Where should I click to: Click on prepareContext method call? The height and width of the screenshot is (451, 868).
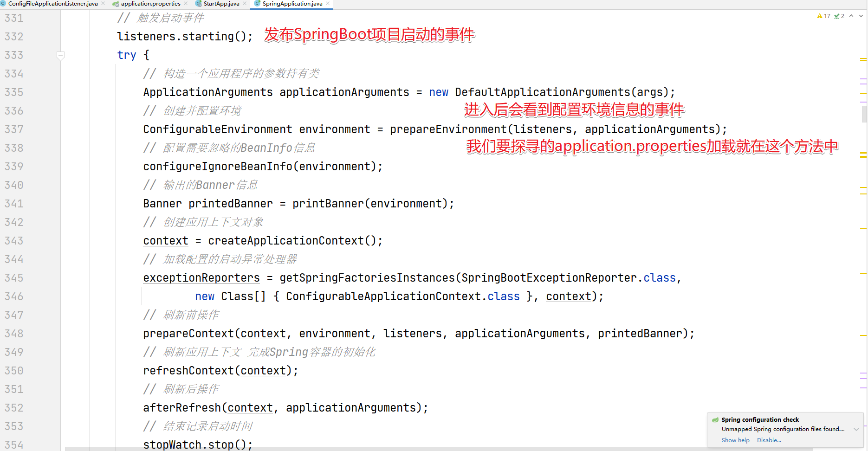click(188, 334)
